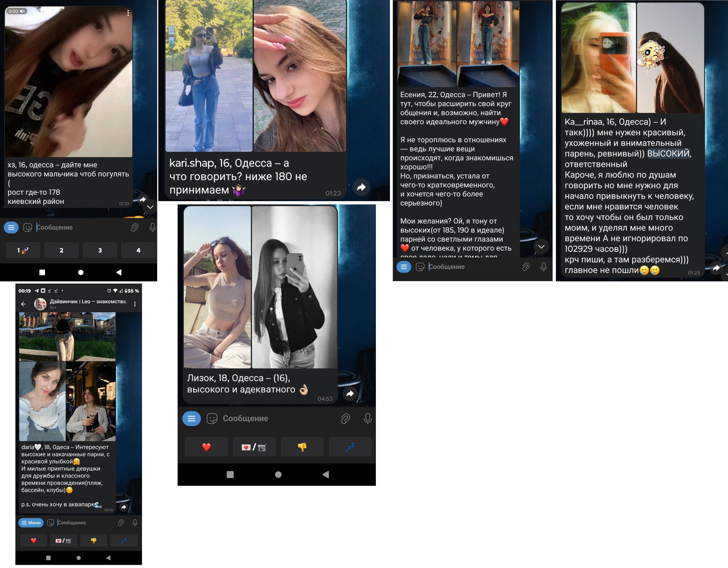Forward daria's profile message via arrow
Viewport: 728px width, 568px height.
coord(124,507)
